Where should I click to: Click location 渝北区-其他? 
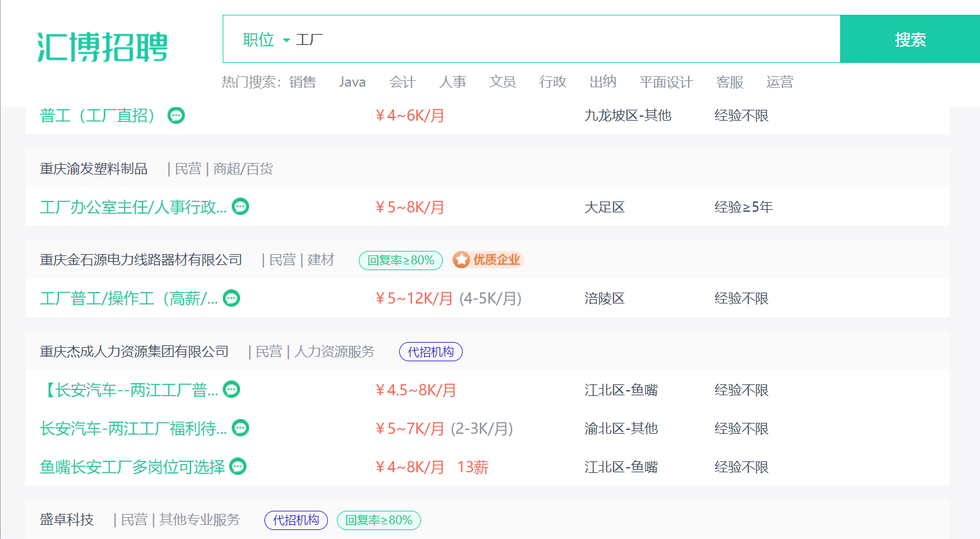[x=621, y=429]
